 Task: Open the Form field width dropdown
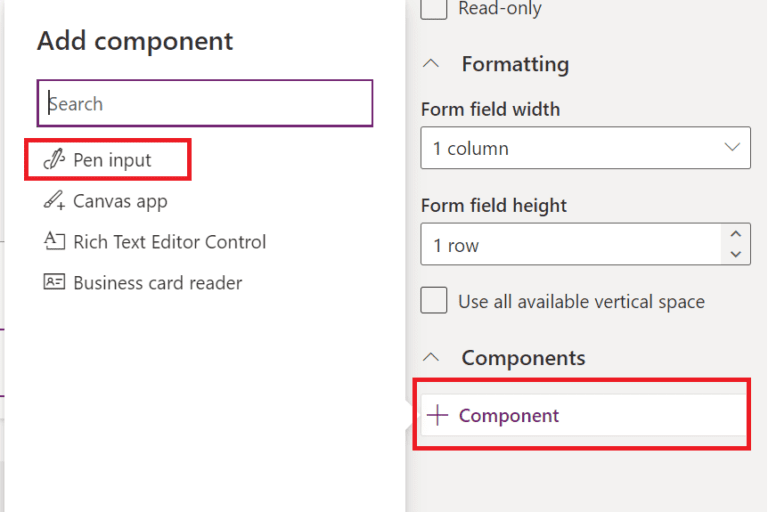585,148
